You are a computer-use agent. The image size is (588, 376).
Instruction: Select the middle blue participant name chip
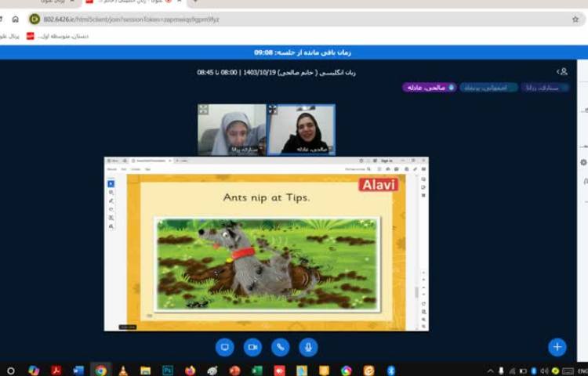(x=488, y=88)
